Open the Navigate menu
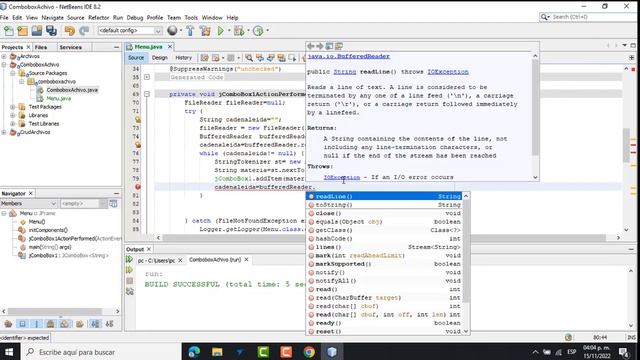Screen dimensions: 640x360 (52, 18)
